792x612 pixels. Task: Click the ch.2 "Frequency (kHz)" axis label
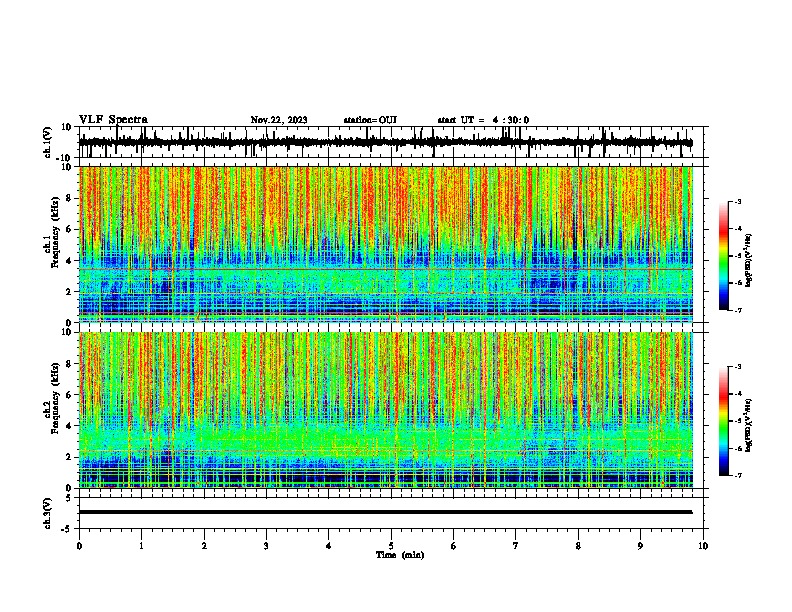pyautogui.click(x=55, y=398)
